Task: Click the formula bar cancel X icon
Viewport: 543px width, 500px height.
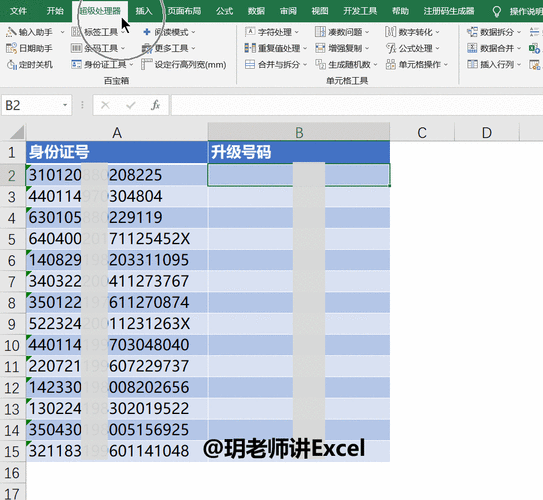Action: pos(105,105)
